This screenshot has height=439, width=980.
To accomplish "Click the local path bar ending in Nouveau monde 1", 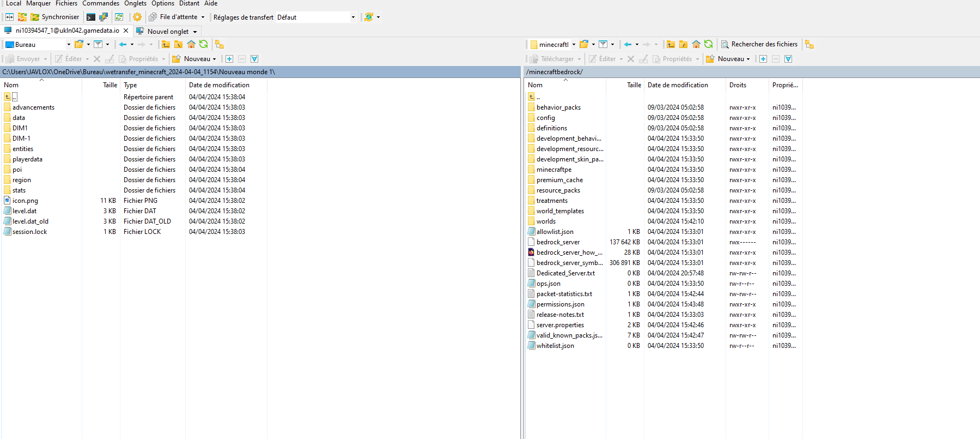I will click(261, 72).
